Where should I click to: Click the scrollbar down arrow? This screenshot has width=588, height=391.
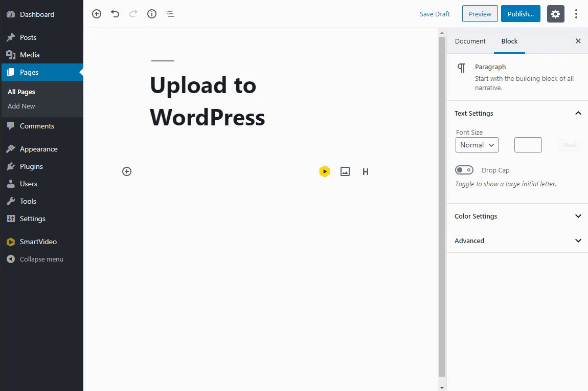coord(442,387)
